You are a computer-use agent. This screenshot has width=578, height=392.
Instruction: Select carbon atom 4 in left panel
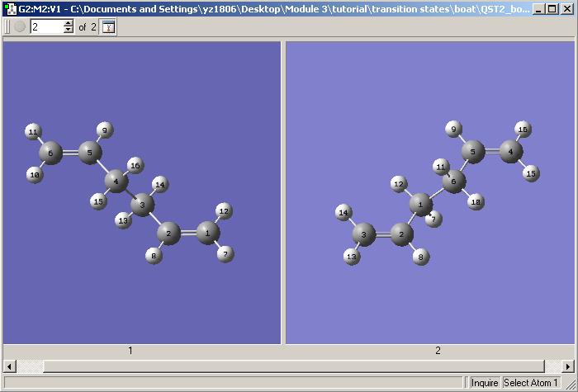click(x=116, y=182)
